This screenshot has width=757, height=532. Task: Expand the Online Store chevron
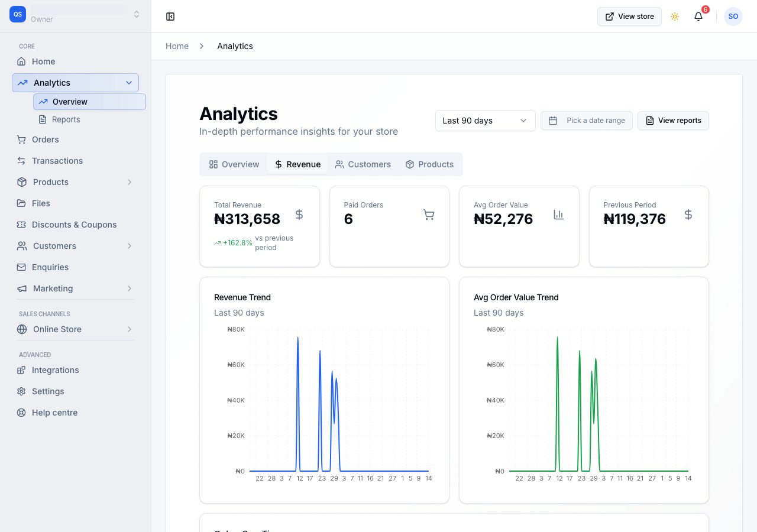point(130,329)
